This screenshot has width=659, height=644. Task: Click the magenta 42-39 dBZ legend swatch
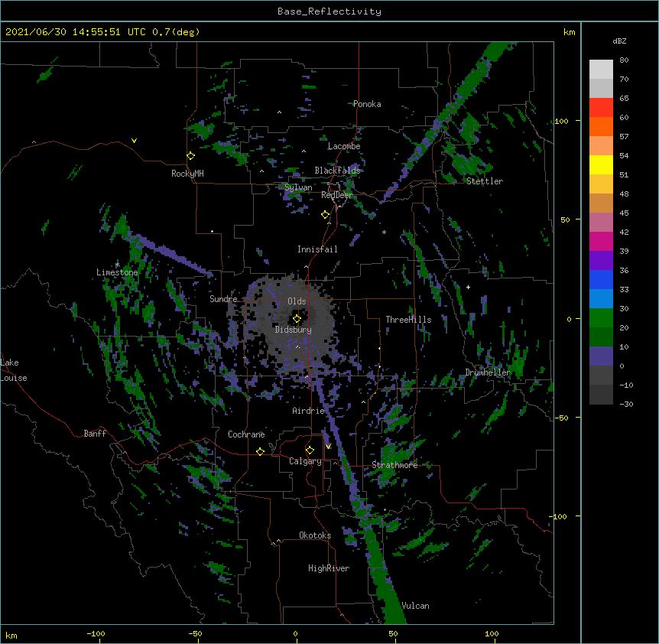pyautogui.click(x=601, y=241)
